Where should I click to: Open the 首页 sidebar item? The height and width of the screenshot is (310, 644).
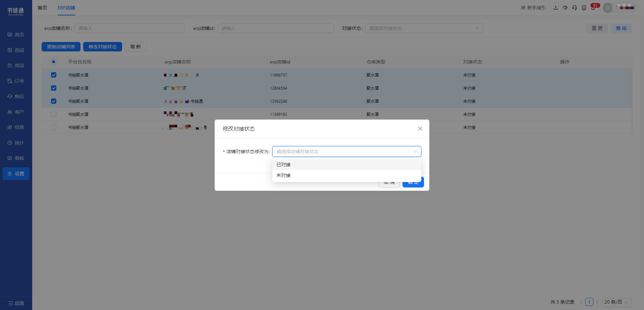pyautogui.click(x=16, y=35)
